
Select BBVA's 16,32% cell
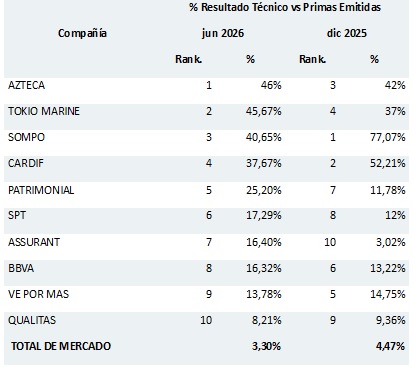pos(264,268)
